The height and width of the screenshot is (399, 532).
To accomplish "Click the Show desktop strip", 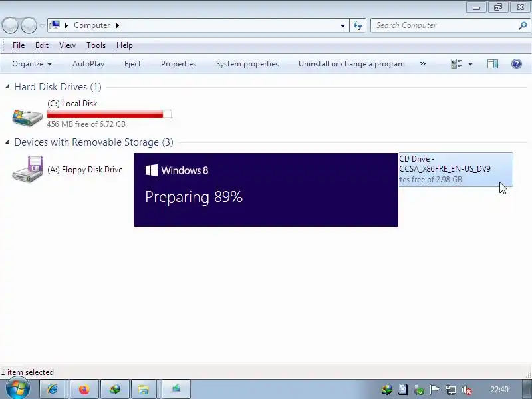I will pos(528,389).
